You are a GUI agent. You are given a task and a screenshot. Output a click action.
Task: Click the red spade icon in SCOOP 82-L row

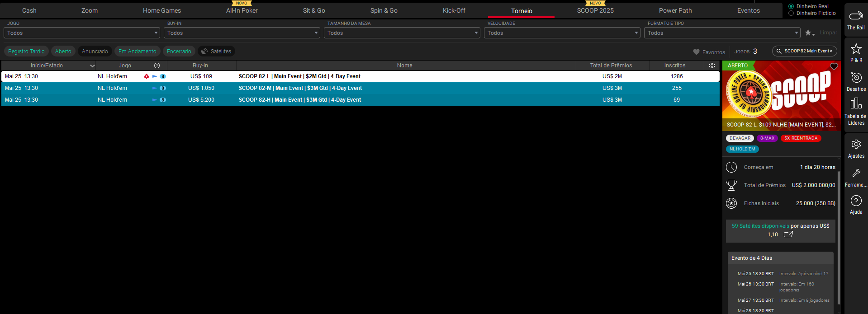coord(147,76)
